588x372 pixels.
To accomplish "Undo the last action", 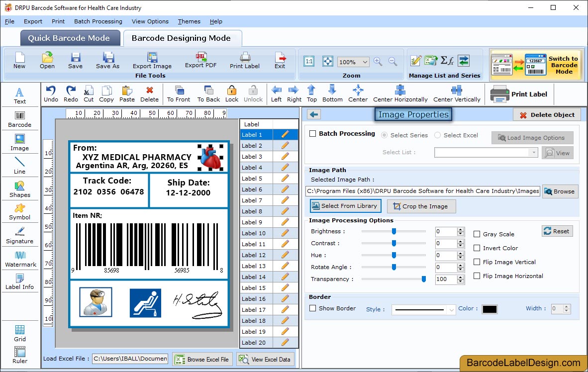I will tap(51, 94).
